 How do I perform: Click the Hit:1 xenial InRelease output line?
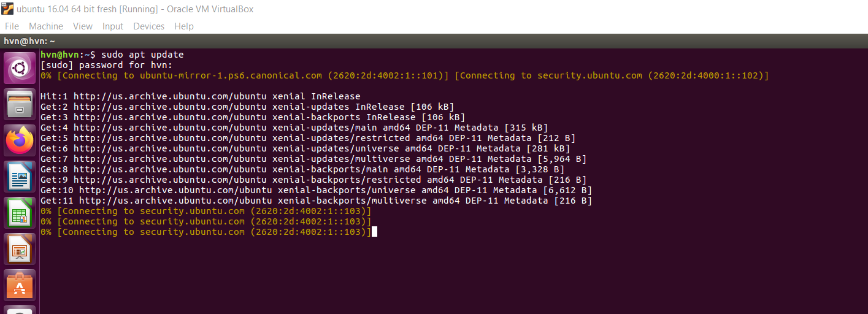click(x=200, y=96)
